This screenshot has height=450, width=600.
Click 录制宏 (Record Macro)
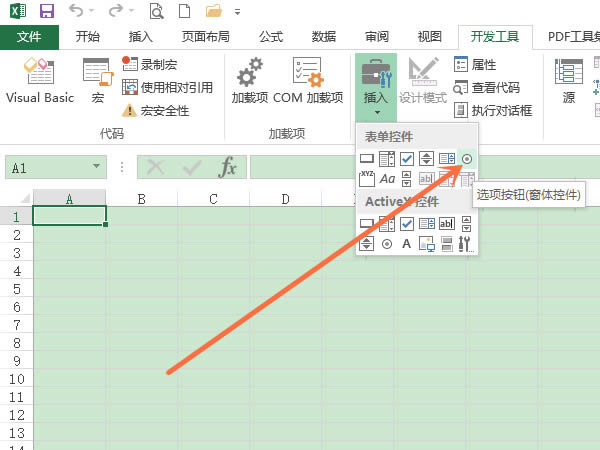tap(150, 64)
